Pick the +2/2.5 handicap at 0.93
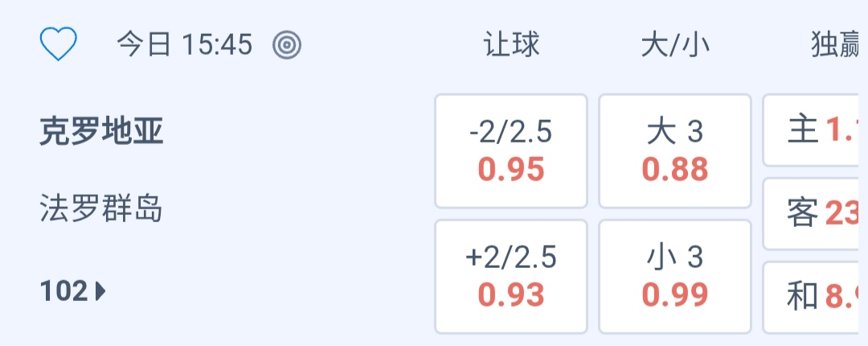 coord(511,276)
